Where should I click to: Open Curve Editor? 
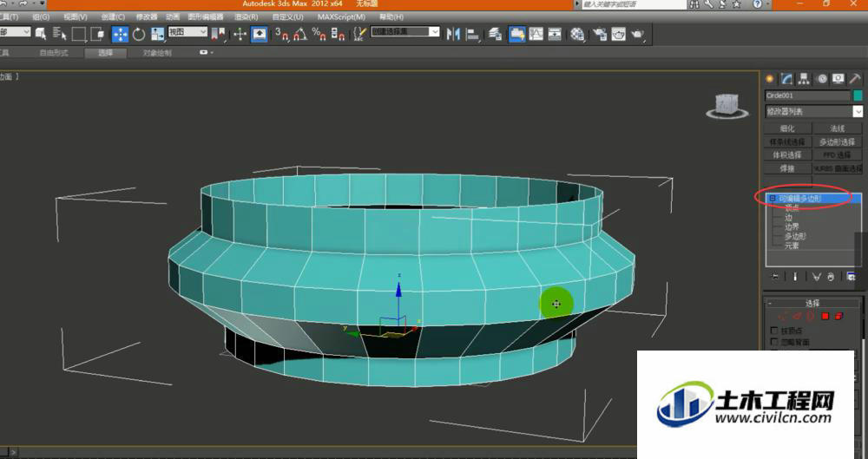pyautogui.click(x=536, y=35)
